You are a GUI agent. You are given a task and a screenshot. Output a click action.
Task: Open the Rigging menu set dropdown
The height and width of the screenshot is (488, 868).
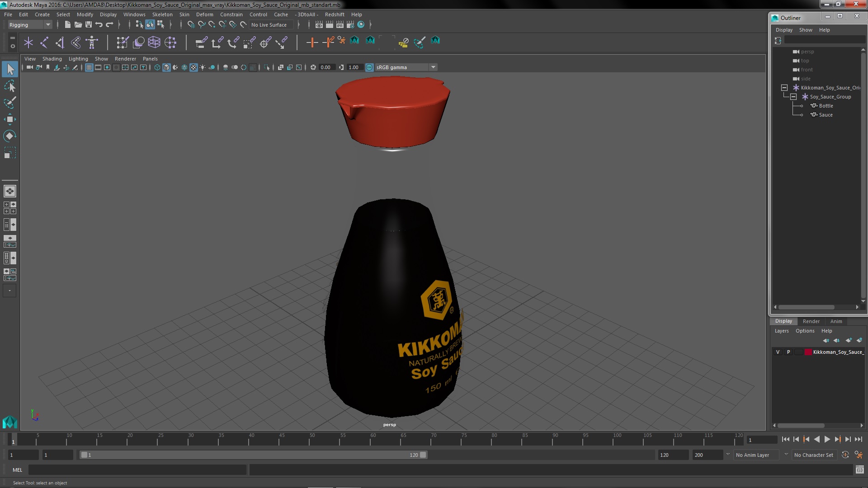point(30,25)
